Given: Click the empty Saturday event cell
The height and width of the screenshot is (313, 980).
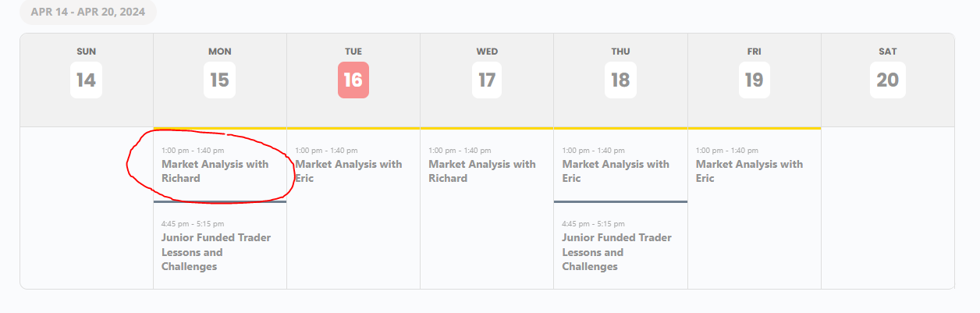Looking at the screenshot, I should pos(888,208).
